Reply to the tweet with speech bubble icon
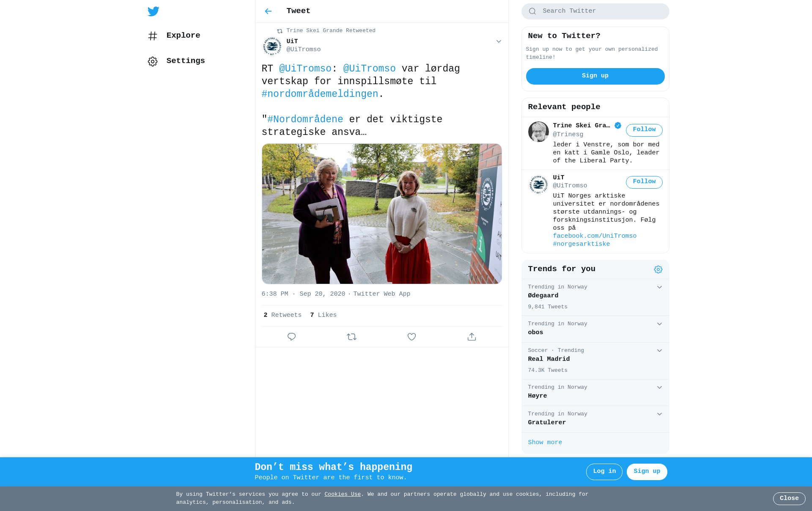Image resolution: width=812 pixels, height=511 pixels. [x=291, y=337]
